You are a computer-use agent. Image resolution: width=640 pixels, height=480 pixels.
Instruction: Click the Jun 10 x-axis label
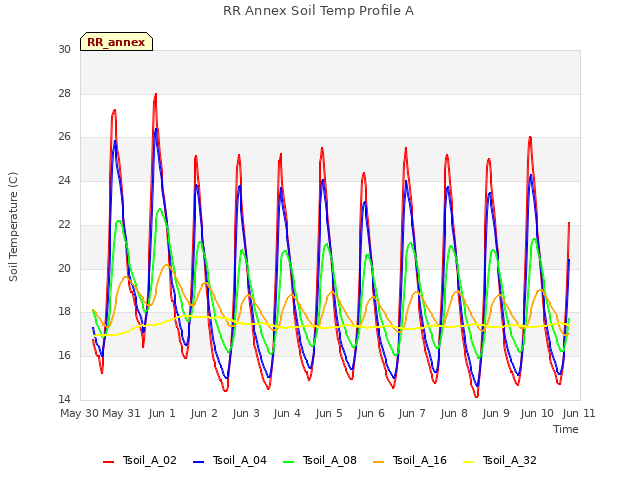537,413
